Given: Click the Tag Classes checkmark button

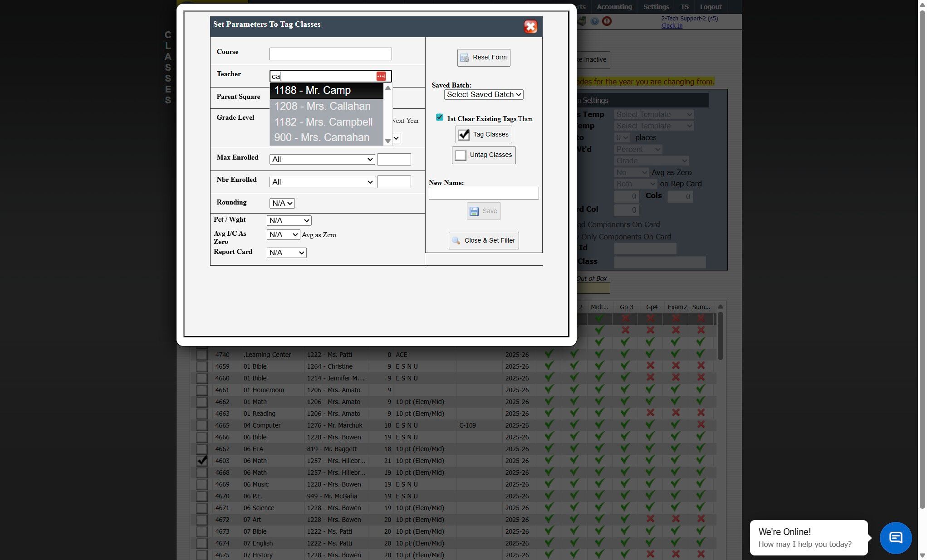Looking at the screenshot, I should (483, 135).
